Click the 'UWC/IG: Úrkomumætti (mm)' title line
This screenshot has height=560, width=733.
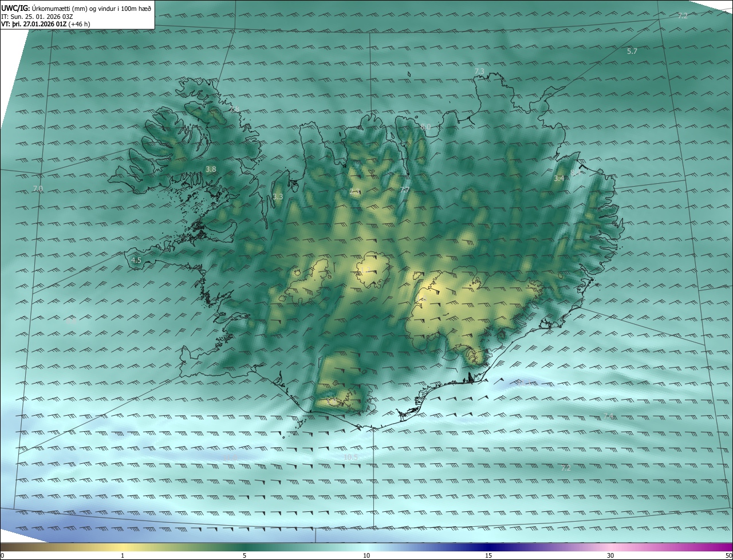click(76, 8)
